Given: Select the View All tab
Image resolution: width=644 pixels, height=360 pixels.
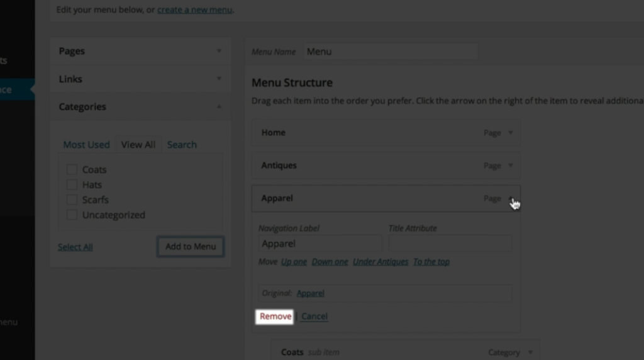Looking at the screenshot, I should tap(138, 145).
